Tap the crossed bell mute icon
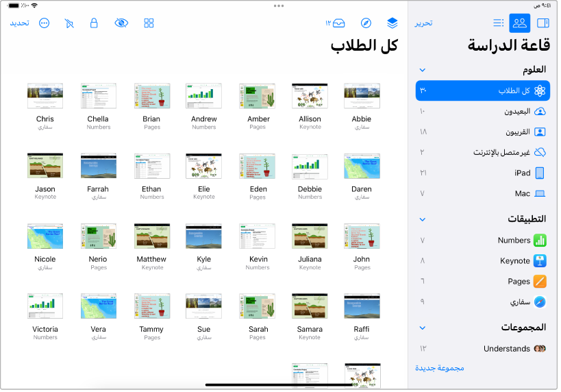Screen dimensions: 561x392 [x=69, y=23]
